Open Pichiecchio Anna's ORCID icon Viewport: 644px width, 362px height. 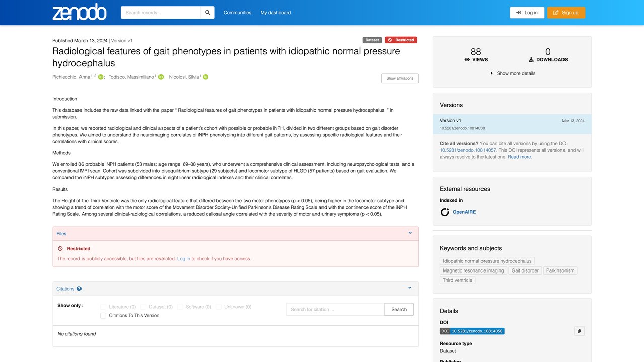(x=101, y=77)
